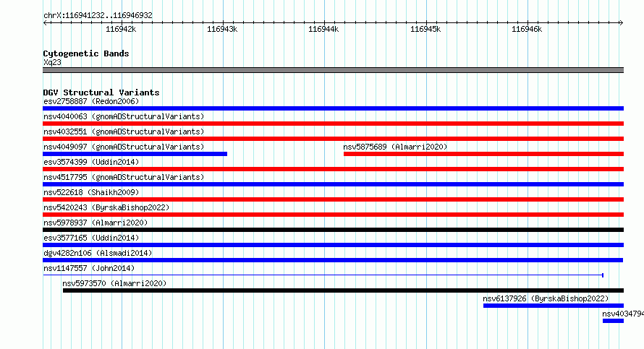This screenshot has height=349, width=644.
Task: Select the red nsv4032551 variant bar
Action: (x=333, y=139)
